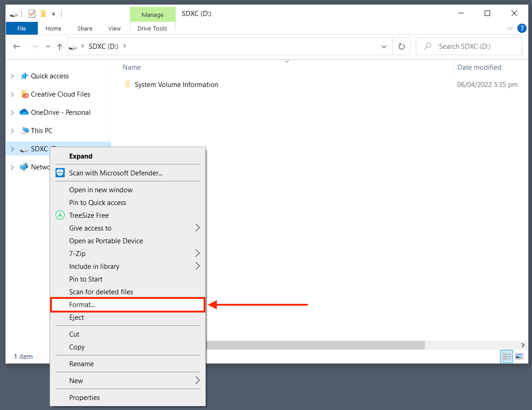
Task: Expand the ribbon with the chevron
Action: [x=510, y=28]
